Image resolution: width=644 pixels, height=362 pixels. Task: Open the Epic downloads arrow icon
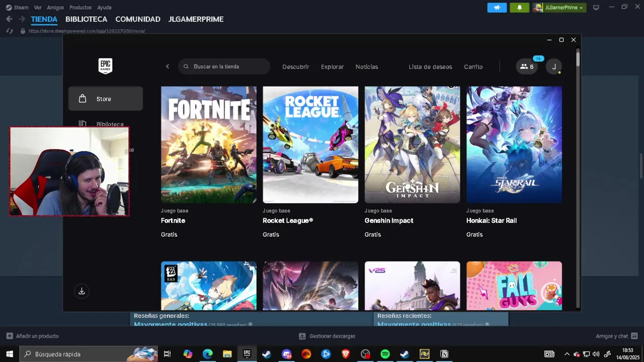click(82, 291)
